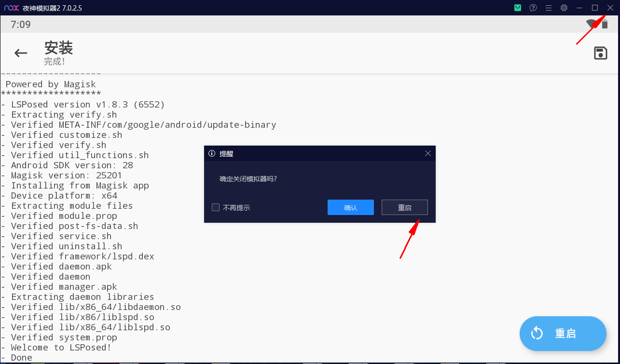Click the 'Verified manager.apk' line
The image size is (620, 364).
[x=59, y=287]
